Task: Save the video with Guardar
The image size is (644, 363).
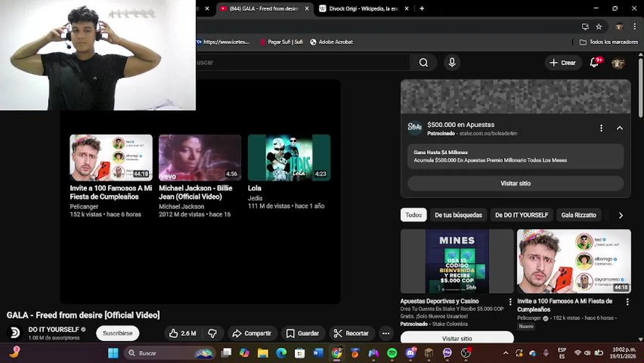Action: click(302, 333)
